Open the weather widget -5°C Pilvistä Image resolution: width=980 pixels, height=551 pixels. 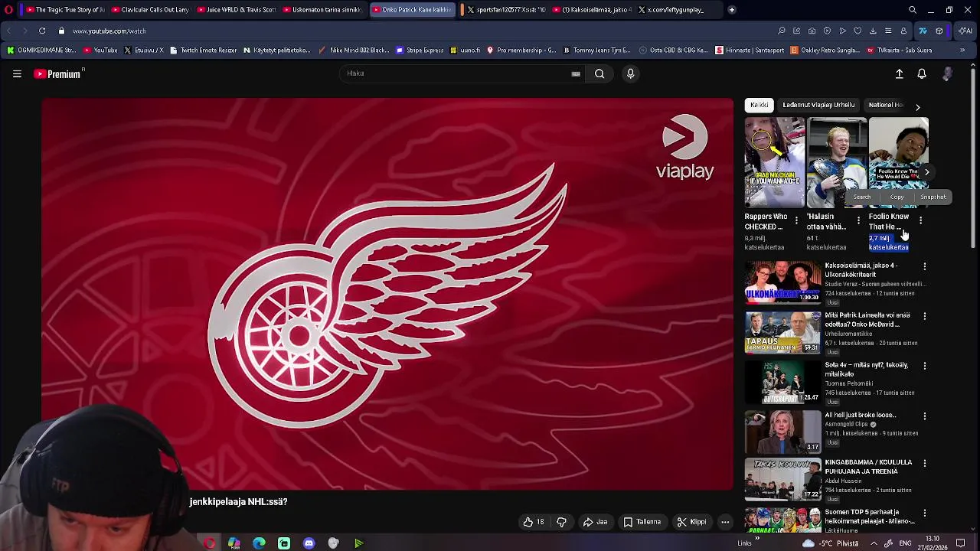pos(831,543)
